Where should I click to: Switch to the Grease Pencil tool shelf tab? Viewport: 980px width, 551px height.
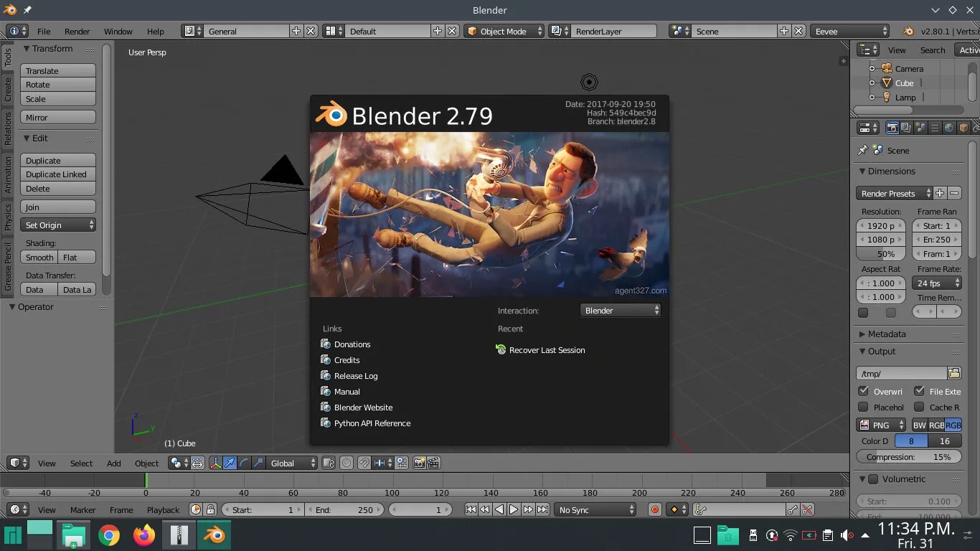tap(8, 266)
